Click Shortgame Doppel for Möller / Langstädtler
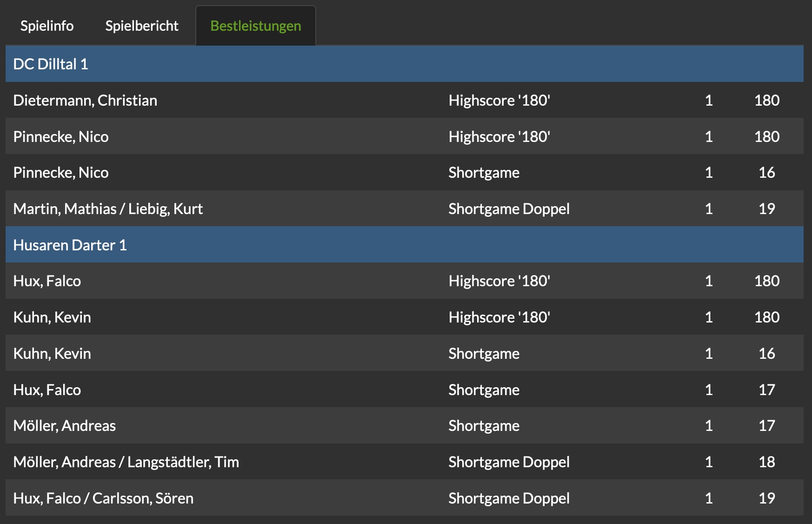The width and height of the screenshot is (812, 524). (x=509, y=462)
